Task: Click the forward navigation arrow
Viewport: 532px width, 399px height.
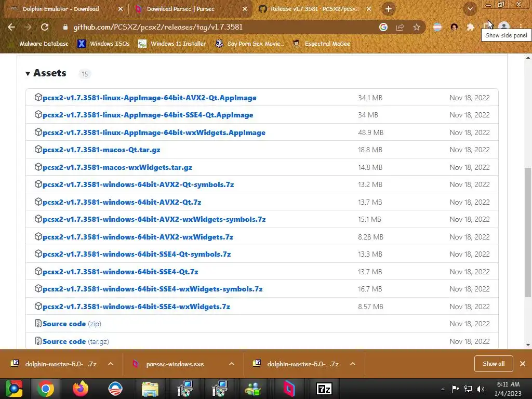Action: (x=28, y=27)
